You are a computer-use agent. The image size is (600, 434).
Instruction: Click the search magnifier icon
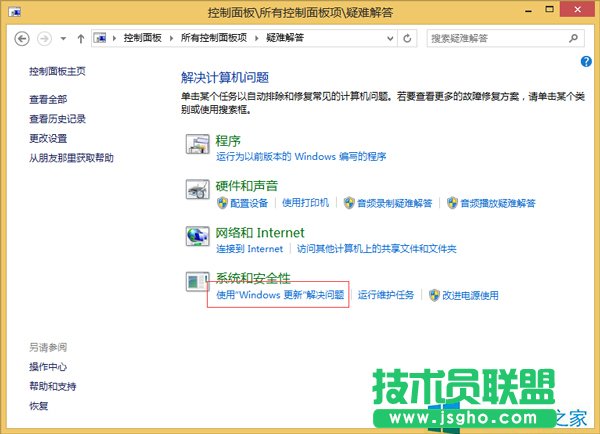click(573, 38)
